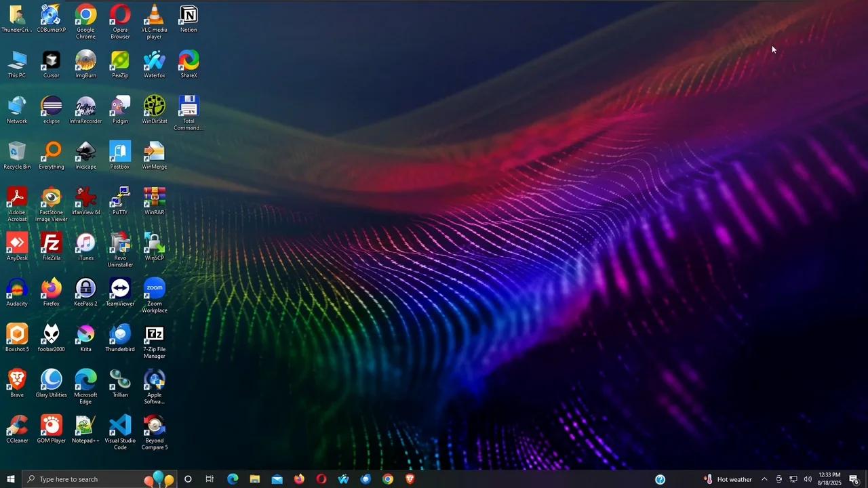Open foobar2000 desktop shortcut
This screenshot has height=488, width=868.
pos(52,337)
